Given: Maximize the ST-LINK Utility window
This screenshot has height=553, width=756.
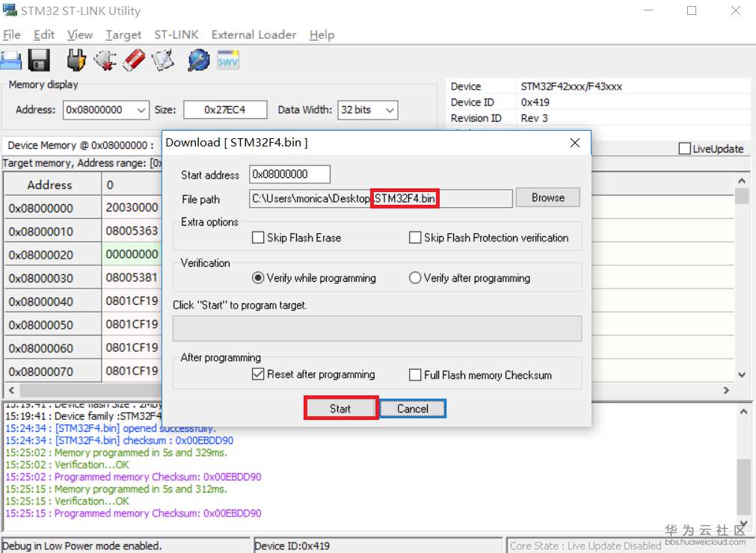Looking at the screenshot, I should tap(692, 10).
